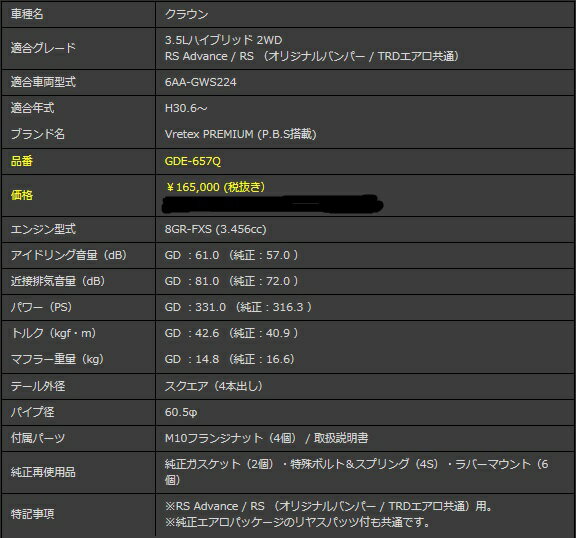576x538 pixels.
Task: Click 'GD : 42.6 (純正 : 40.9)' value
Action: pyautogui.click(x=231, y=333)
